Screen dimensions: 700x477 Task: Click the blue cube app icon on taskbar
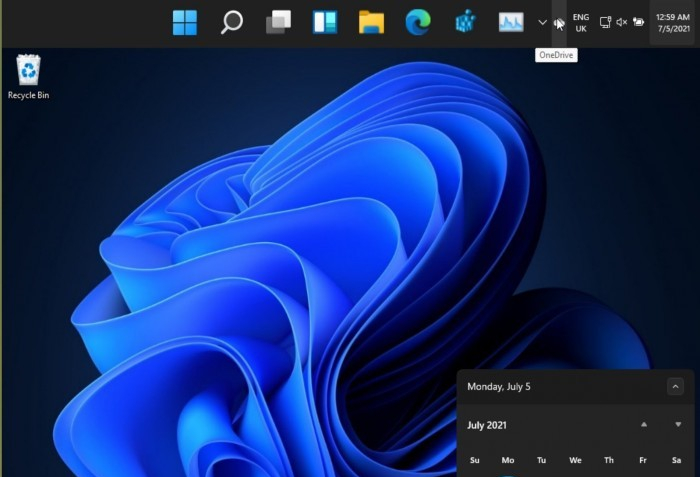[x=464, y=22]
